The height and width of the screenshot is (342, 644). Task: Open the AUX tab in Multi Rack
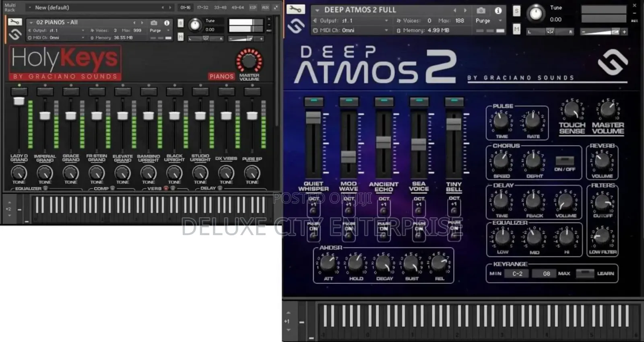point(265,7)
